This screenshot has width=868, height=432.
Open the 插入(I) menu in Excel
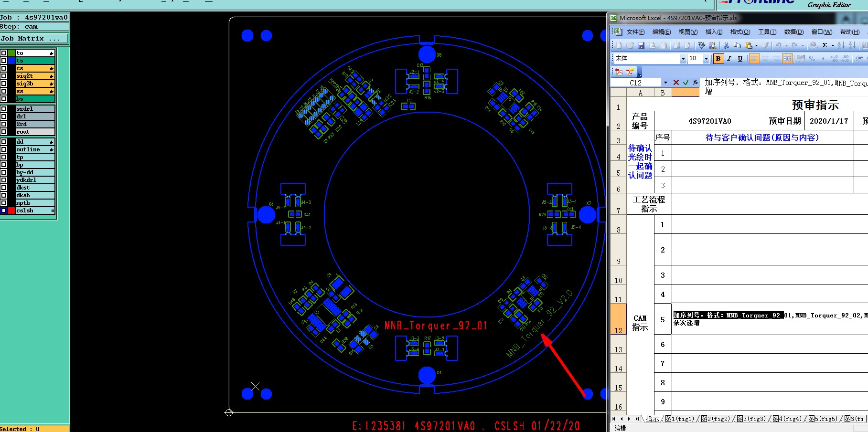714,32
